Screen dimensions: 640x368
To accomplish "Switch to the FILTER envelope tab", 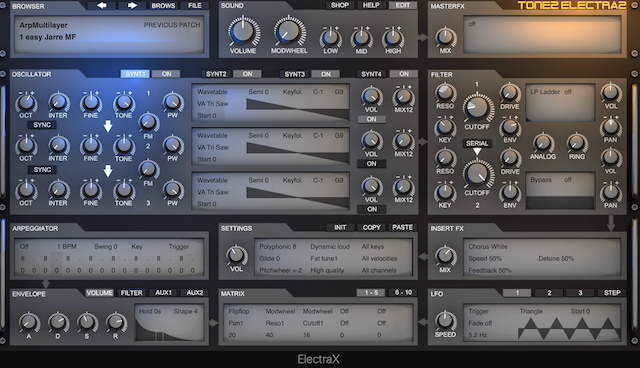I will click(132, 293).
